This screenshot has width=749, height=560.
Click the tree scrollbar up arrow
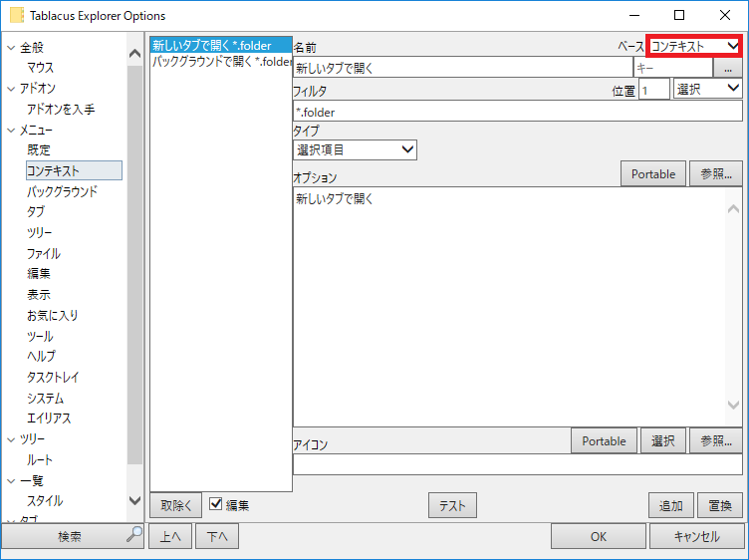pos(134,53)
